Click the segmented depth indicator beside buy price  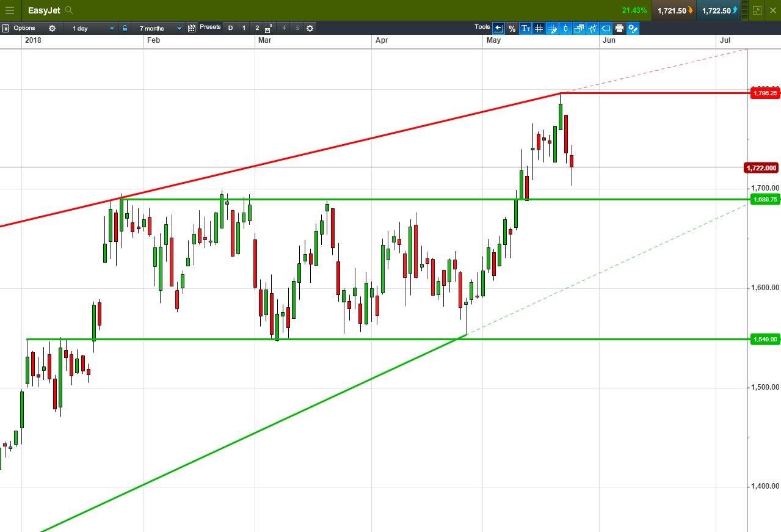tap(744, 10)
